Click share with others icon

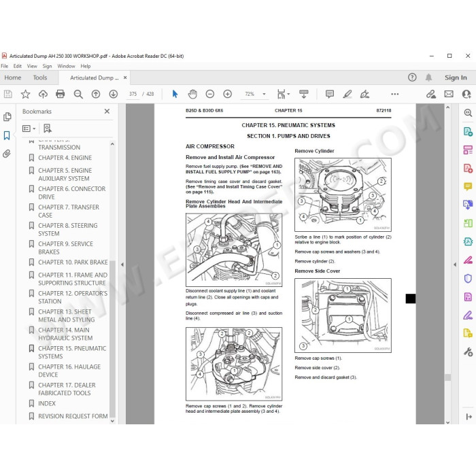tap(466, 94)
